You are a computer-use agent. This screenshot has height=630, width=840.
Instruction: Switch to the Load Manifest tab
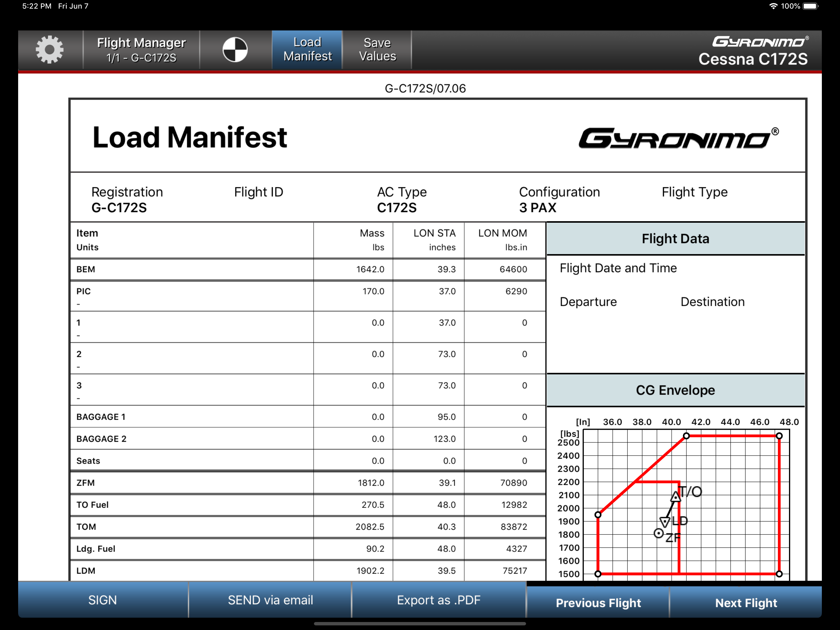pyautogui.click(x=307, y=50)
